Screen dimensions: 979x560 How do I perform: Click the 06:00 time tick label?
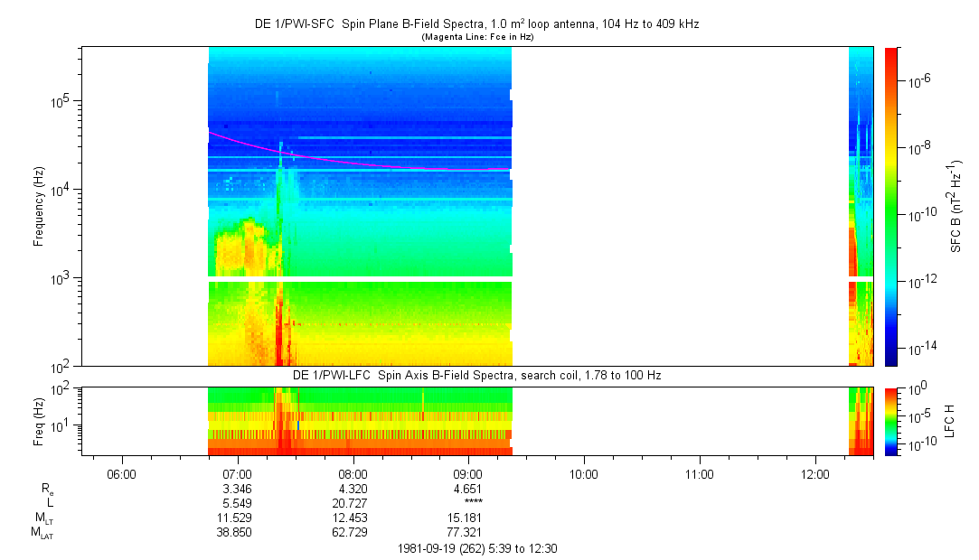coord(121,473)
